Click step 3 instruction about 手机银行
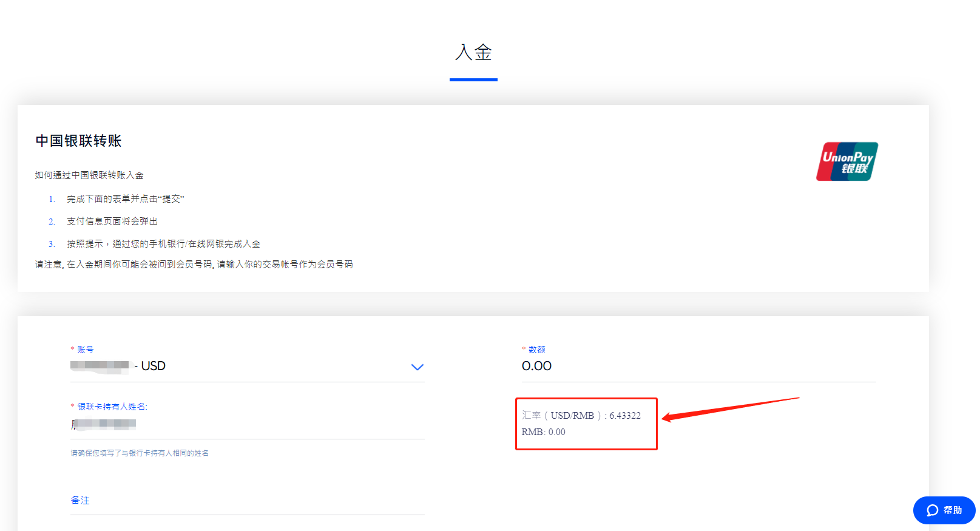Screen dimensions: 980x531 tap(163, 244)
